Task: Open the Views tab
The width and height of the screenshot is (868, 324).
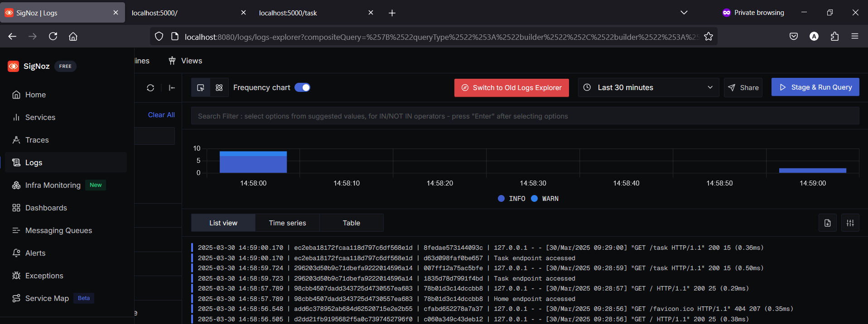Action: click(x=185, y=61)
